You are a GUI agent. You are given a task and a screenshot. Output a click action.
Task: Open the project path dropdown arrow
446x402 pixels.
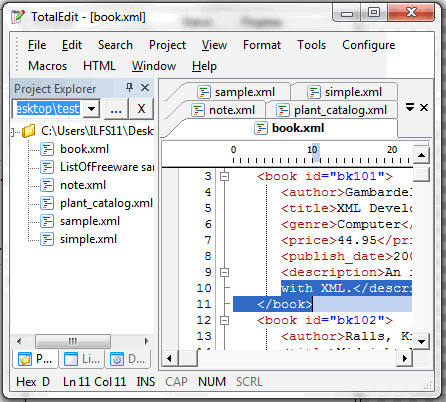point(92,109)
